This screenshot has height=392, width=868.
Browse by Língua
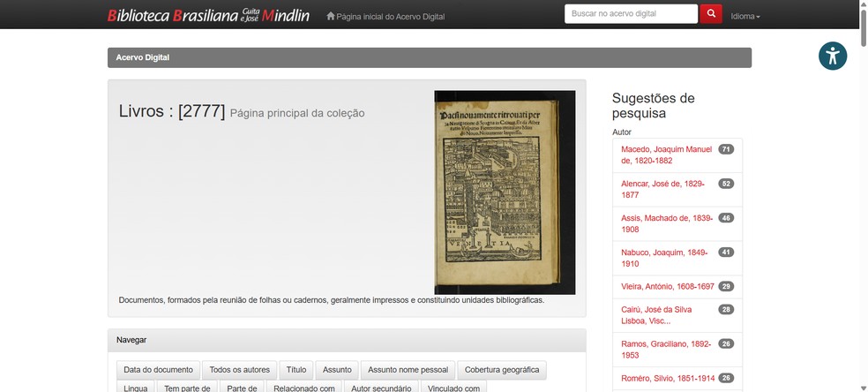(136, 388)
